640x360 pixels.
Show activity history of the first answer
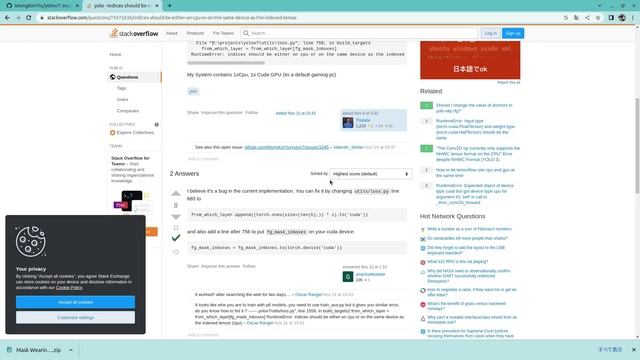(176, 252)
